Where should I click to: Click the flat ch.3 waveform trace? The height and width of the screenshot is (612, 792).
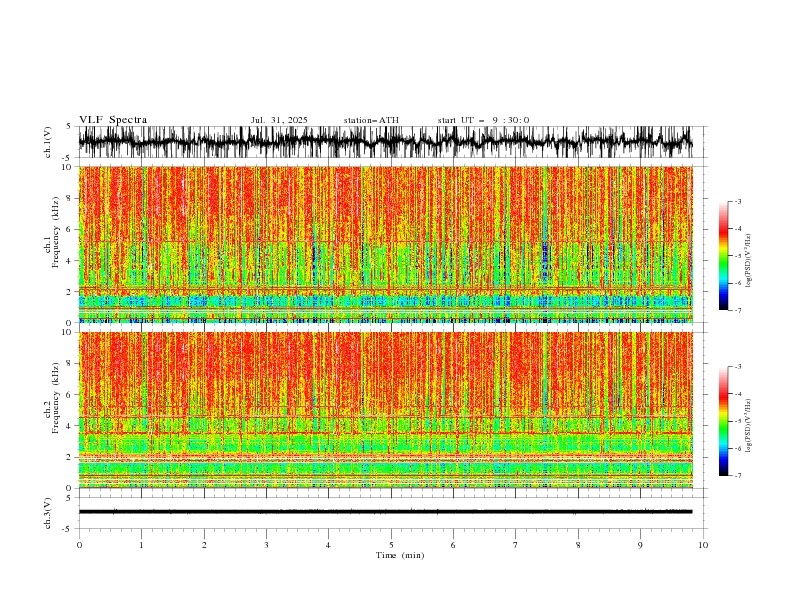[x=385, y=512]
